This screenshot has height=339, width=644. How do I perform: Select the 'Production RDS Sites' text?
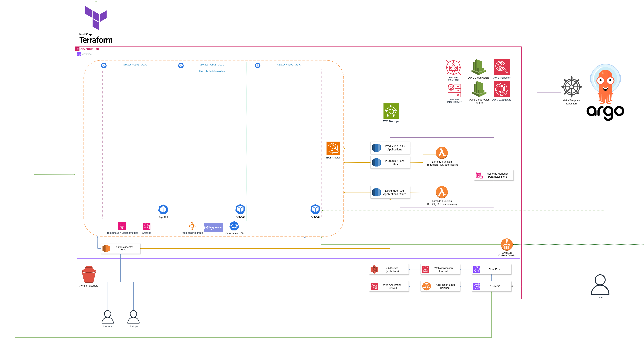(x=395, y=163)
